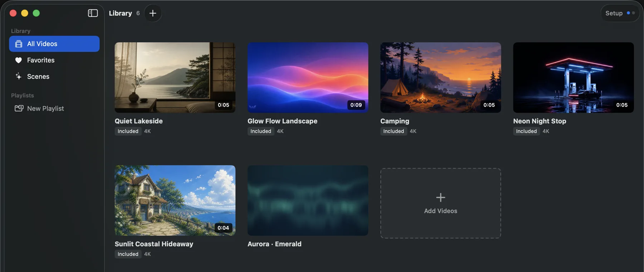Click the Aurora · Emerald title
Screen dimensions: 644x272
point(274,244)
